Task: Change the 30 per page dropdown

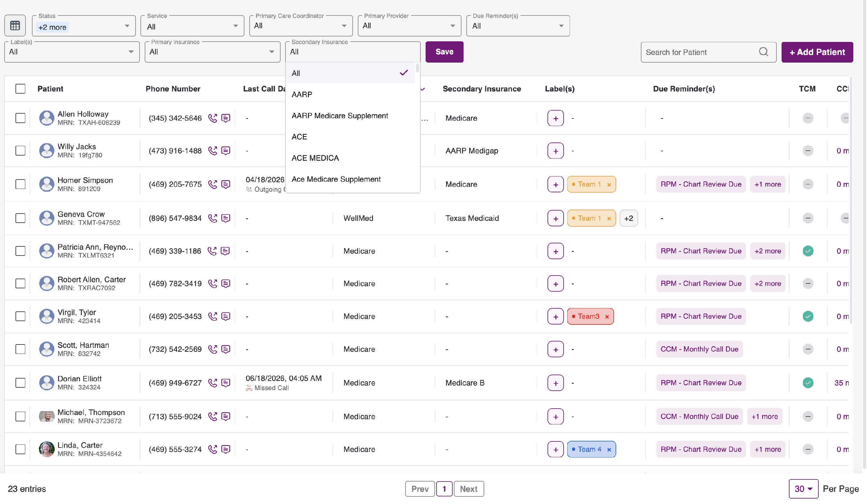Action: pos(803,489)
